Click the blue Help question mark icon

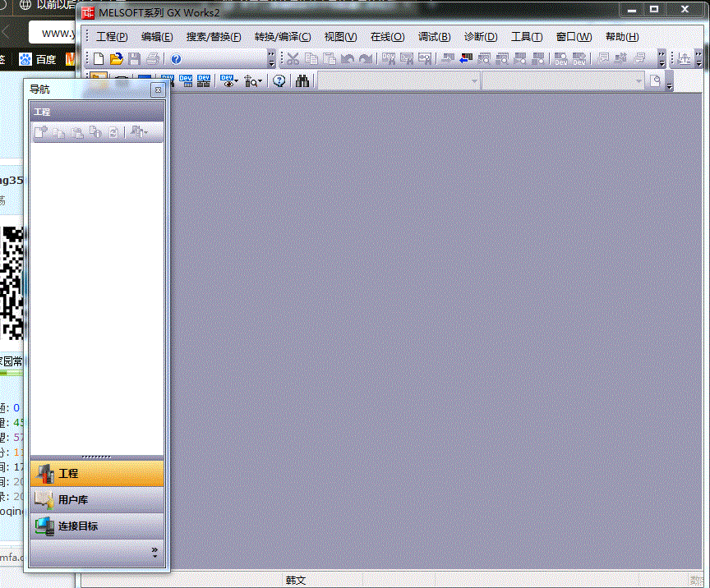pos(175,59)
